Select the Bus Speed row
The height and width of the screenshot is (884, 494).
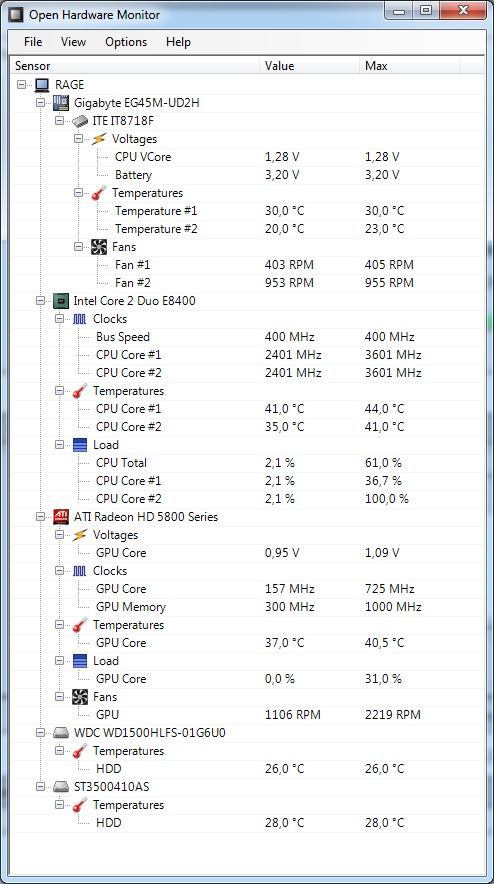click(x=247, y=337)
